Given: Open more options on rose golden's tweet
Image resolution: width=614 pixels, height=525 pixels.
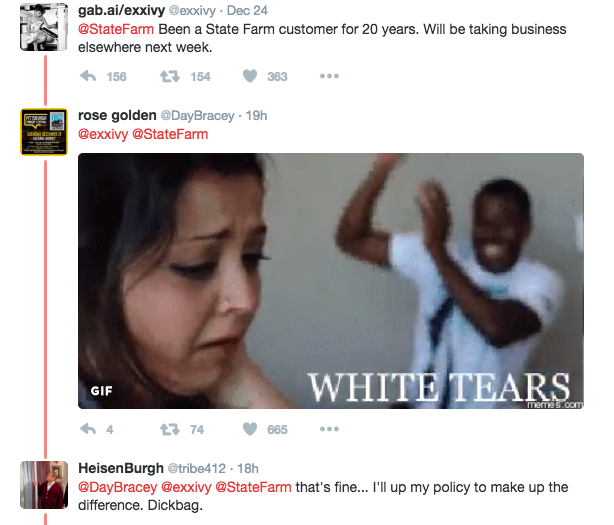Looking at the screenshot, I should [329, 429].
